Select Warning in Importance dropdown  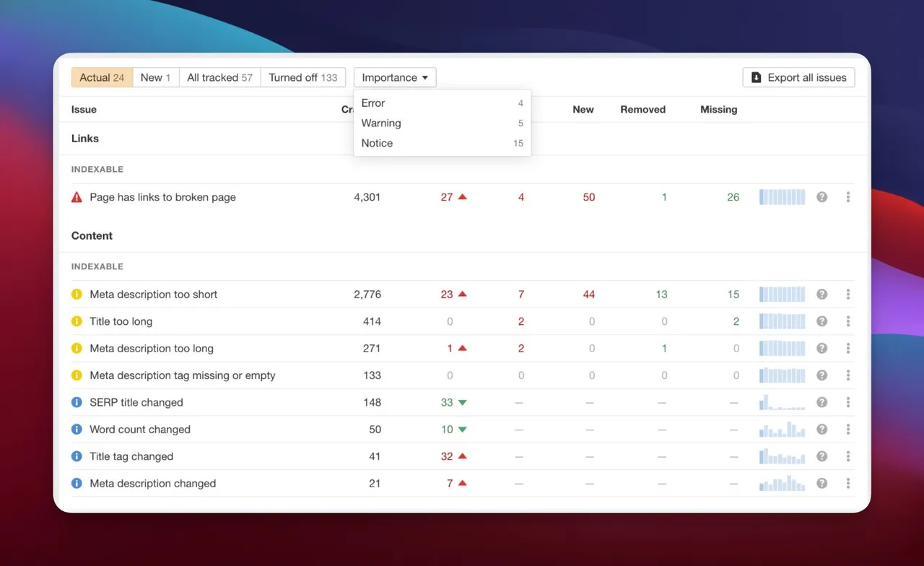pos(443,123)
